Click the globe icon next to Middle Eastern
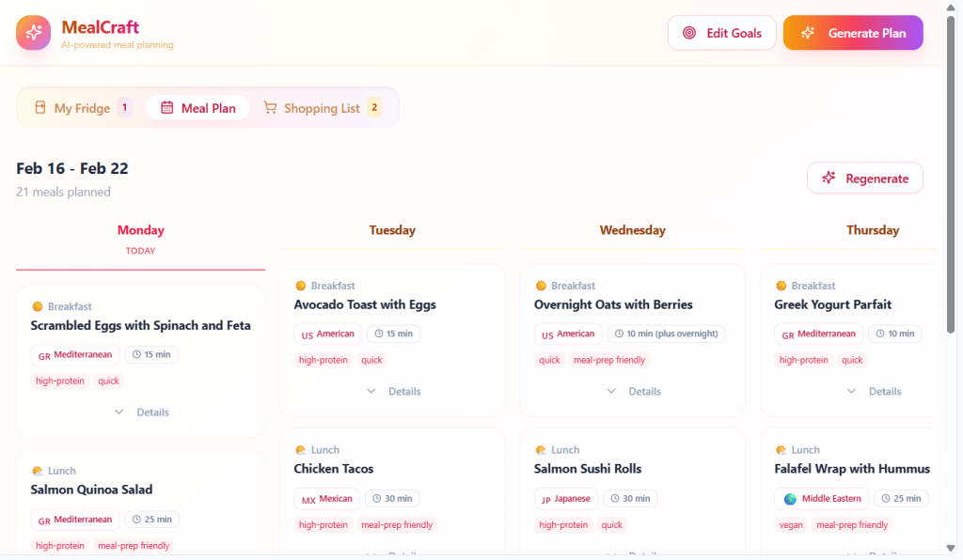Image resolution: width=963 pixels, height=560 pixels. click(x=790, y=499)
